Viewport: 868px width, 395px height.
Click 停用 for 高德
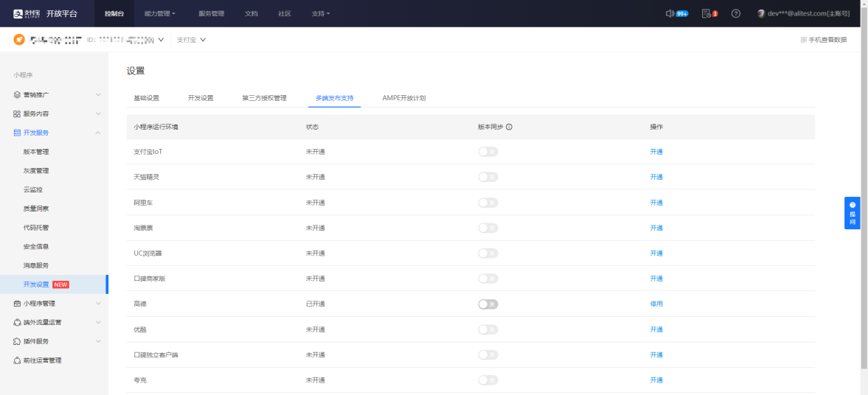656,304
